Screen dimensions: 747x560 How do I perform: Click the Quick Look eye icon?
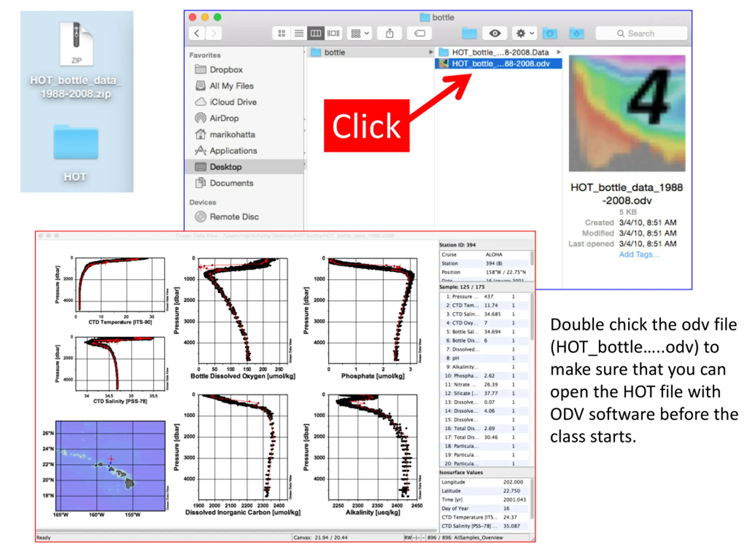tap(495, 34)
